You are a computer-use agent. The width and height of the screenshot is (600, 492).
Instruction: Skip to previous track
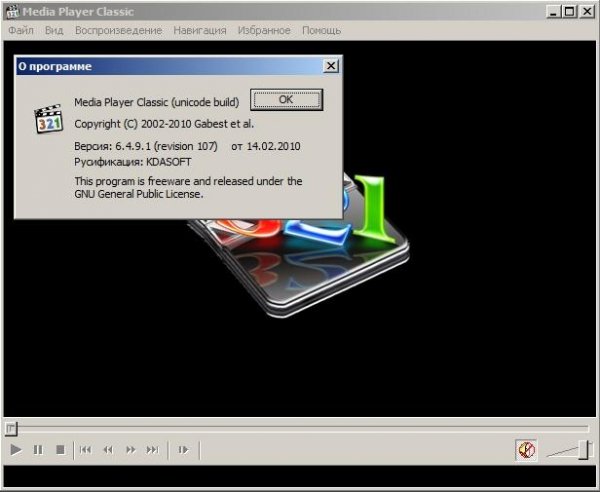(x=85, y=450)
